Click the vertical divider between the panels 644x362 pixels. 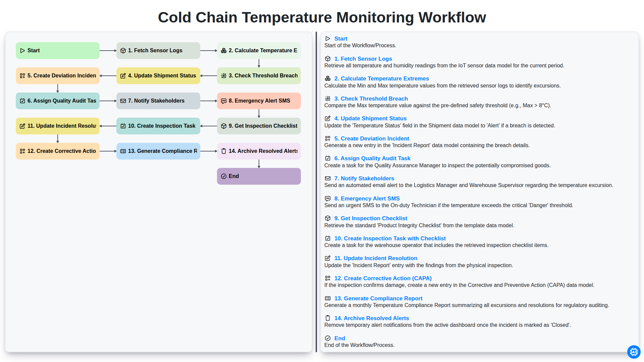[316, 192]
